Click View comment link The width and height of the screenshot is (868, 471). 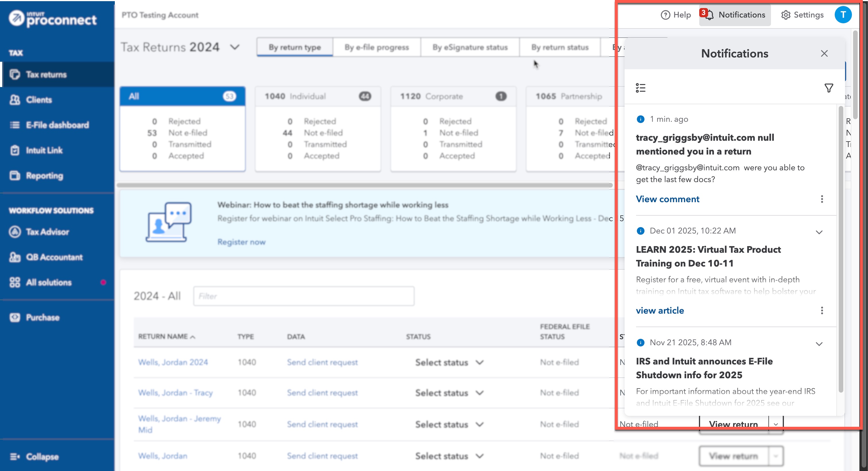(x=668, y=199)
